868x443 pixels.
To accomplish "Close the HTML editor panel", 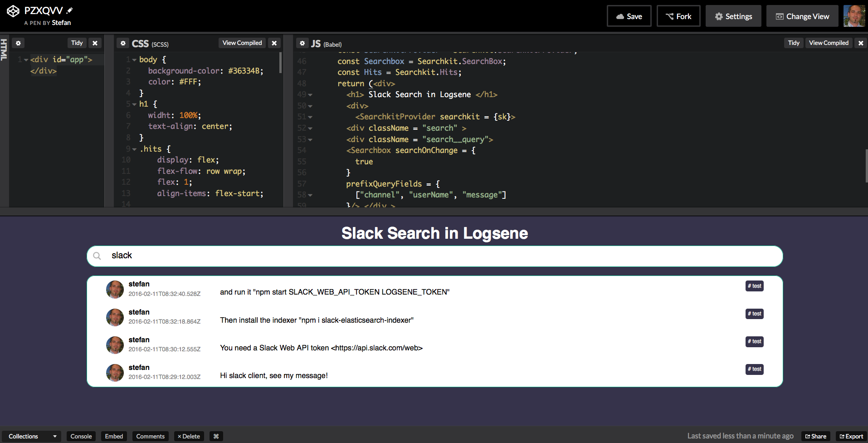I will [x=95, y=43].
